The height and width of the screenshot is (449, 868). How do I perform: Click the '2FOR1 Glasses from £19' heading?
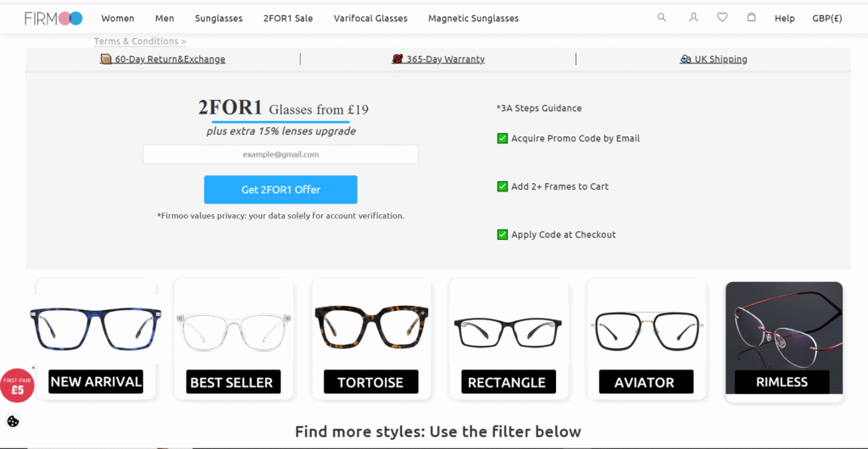pos(283,108)
